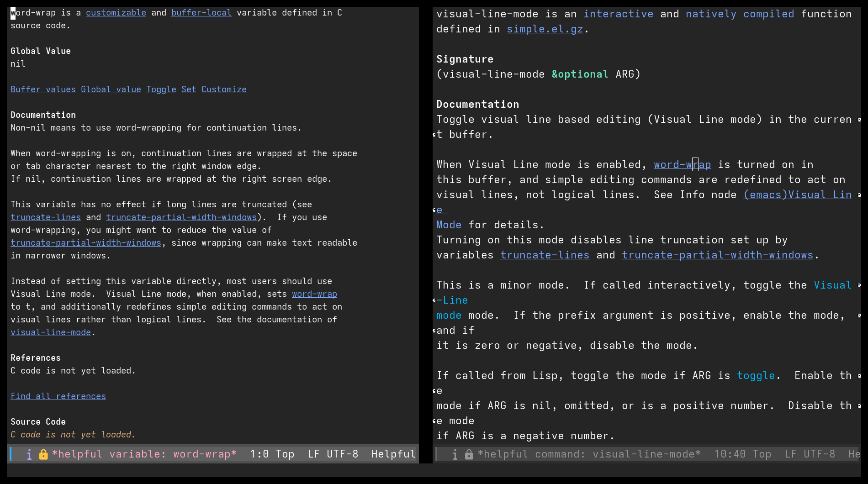
Task: Follow the (emacs)Visual Line Info node link
Action: click(798, 195)
